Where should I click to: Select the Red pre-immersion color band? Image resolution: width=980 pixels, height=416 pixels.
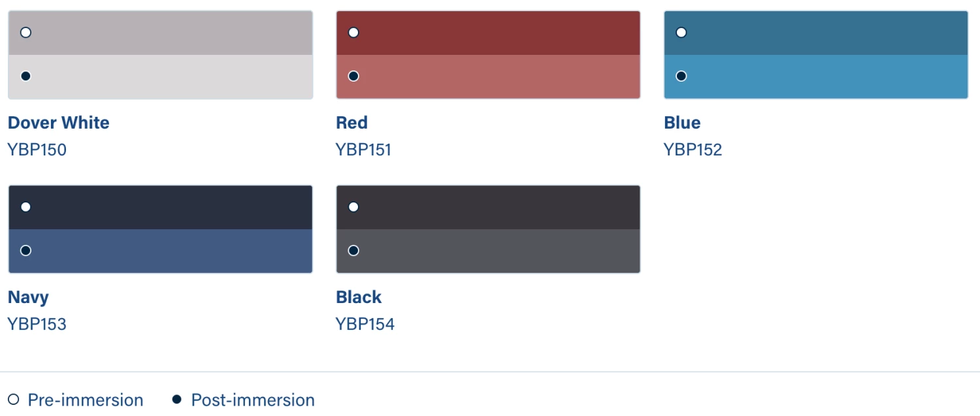tap(488, 33)
